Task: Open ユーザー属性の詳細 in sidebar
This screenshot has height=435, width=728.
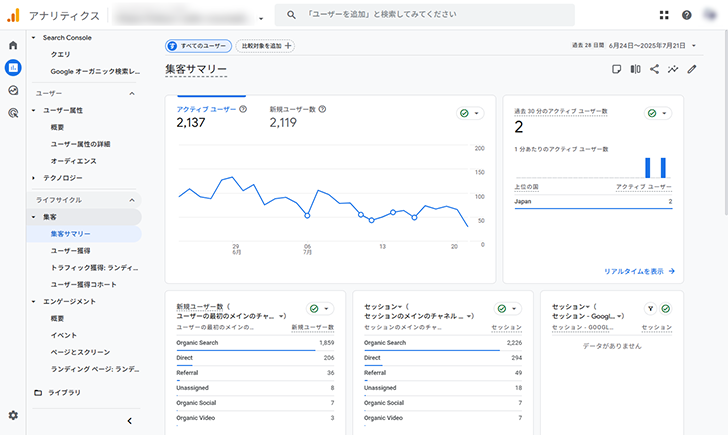Action: click(80, 144)
